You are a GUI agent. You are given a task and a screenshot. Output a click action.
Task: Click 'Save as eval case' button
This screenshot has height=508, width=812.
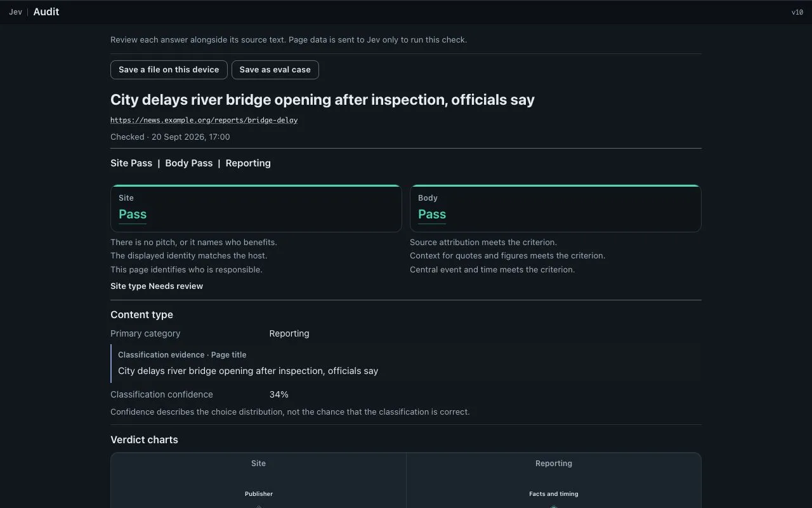coord(275,70)
